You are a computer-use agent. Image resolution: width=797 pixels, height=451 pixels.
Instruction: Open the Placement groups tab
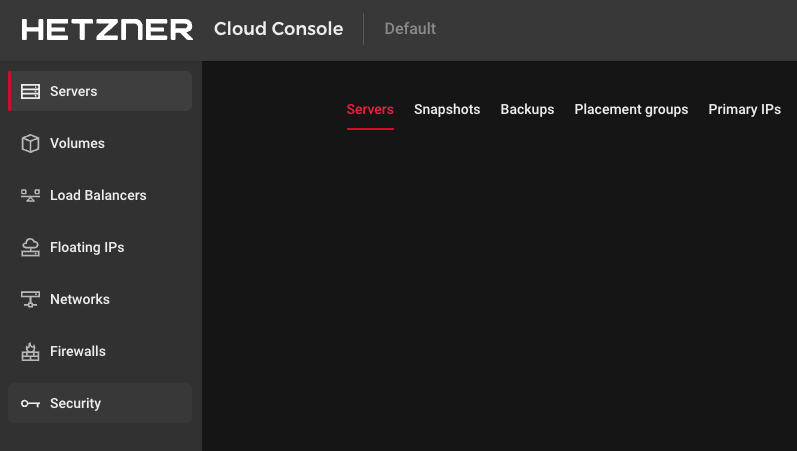click(631, 109)
